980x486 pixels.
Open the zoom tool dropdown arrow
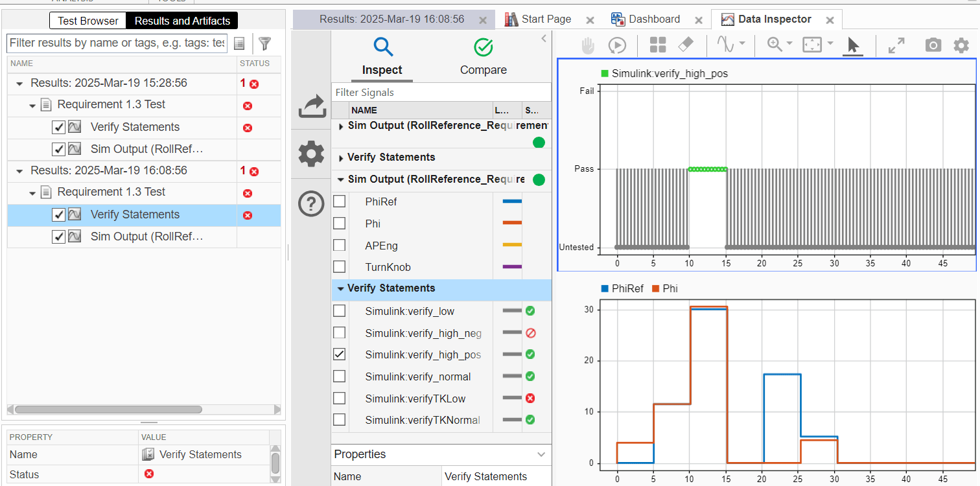point(789,44)
